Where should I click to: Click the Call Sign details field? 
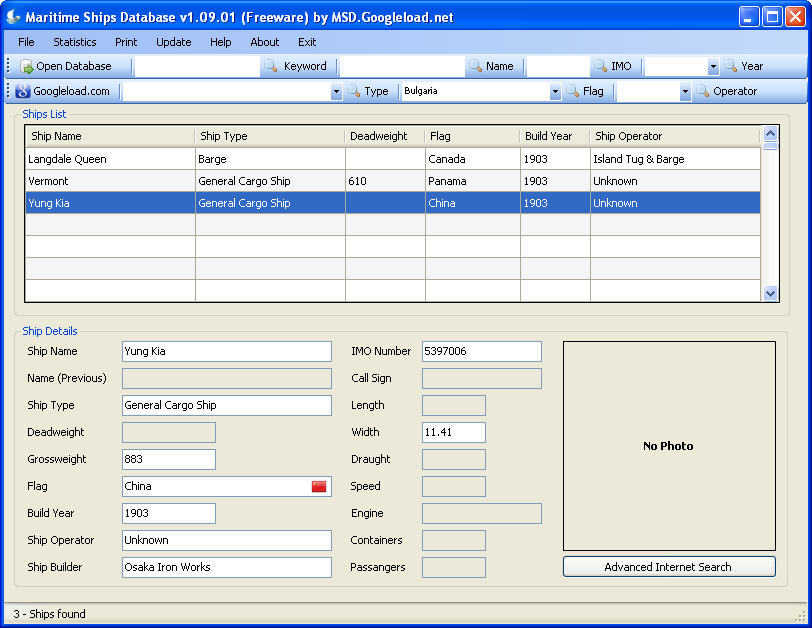click(482, 378)
